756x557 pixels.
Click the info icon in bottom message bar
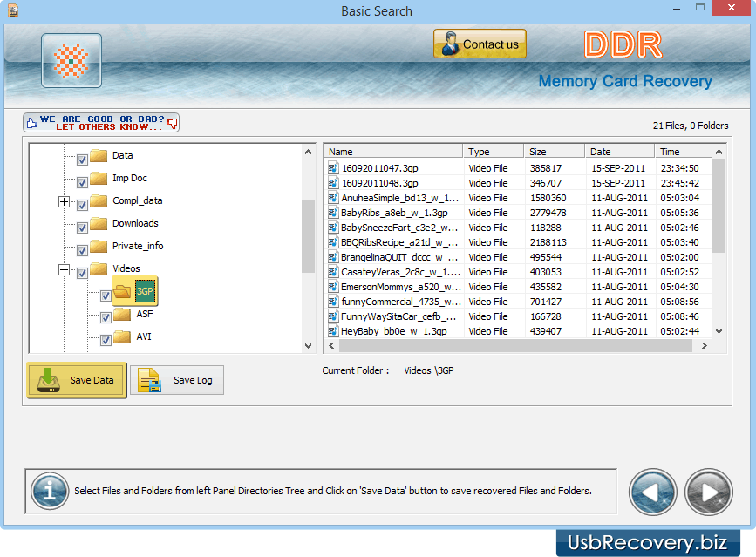(50, 492)
